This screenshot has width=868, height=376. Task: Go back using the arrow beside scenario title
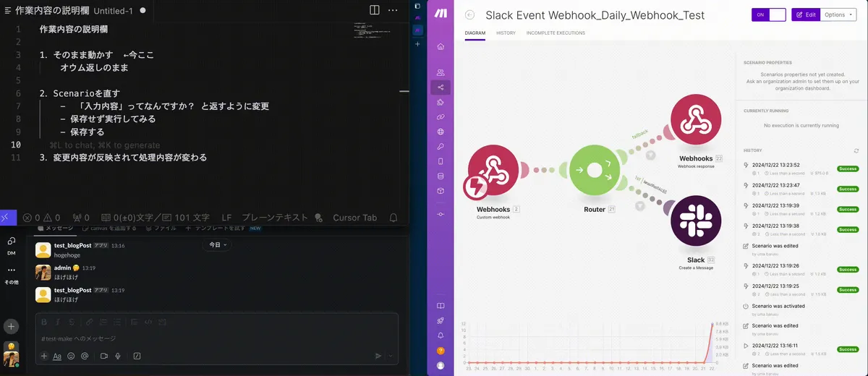[470, 14]
